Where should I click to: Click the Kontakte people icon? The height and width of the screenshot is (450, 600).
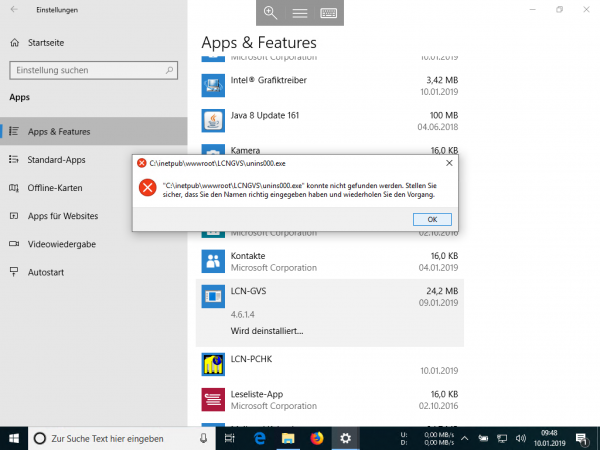(x=212, y=261)
